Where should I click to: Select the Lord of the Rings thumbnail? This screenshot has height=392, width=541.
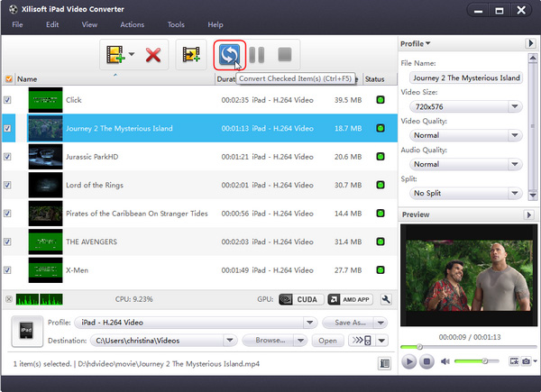[46, 185]
